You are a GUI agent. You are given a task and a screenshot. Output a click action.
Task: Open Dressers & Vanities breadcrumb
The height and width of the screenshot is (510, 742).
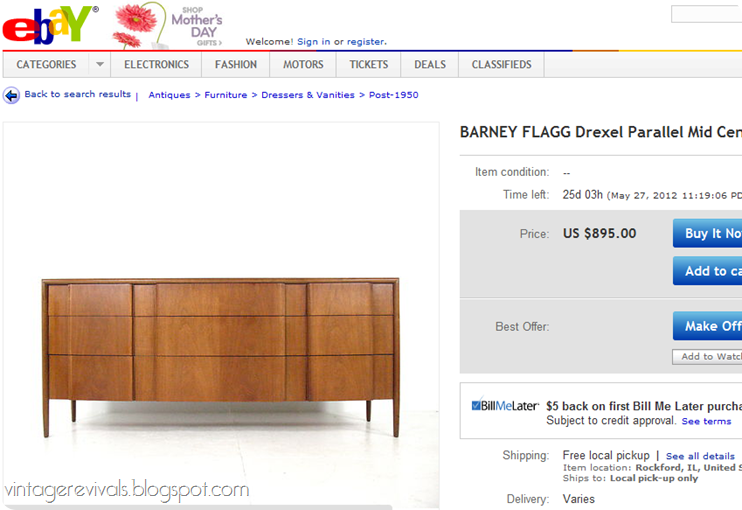coord(308,95)
